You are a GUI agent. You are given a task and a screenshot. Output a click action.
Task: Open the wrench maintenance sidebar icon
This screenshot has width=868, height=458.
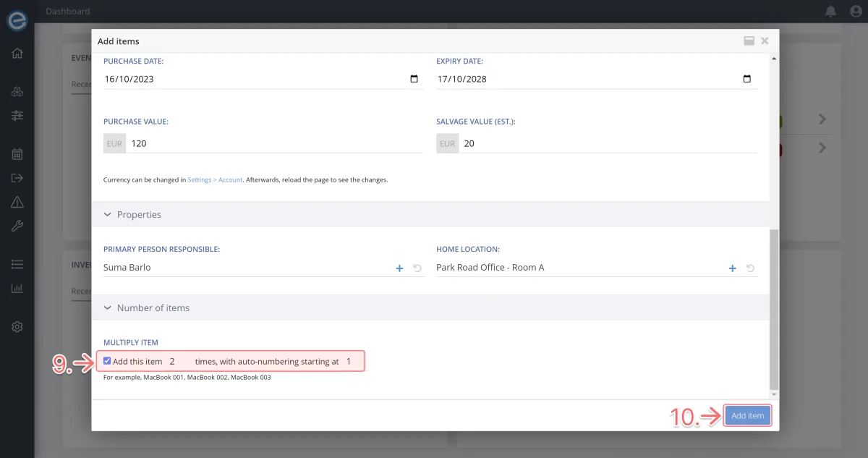pos(17,226)
